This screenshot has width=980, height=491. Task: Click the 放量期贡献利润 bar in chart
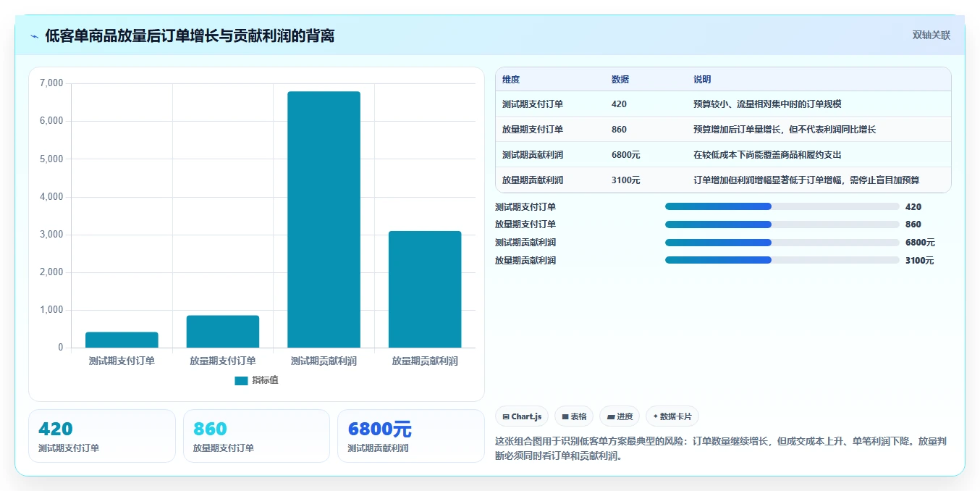[425, 289]
